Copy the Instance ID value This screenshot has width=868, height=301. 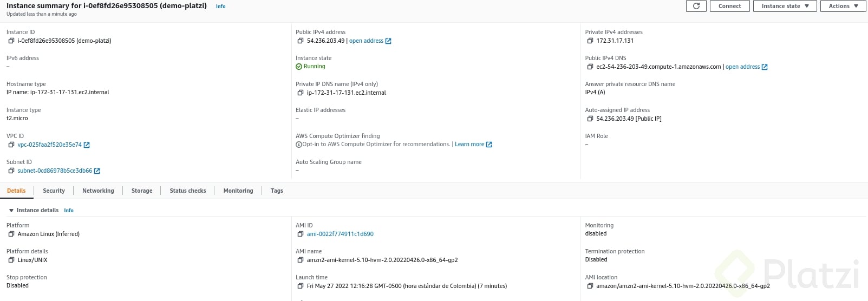pyautogui.click(x=11, y=41)
